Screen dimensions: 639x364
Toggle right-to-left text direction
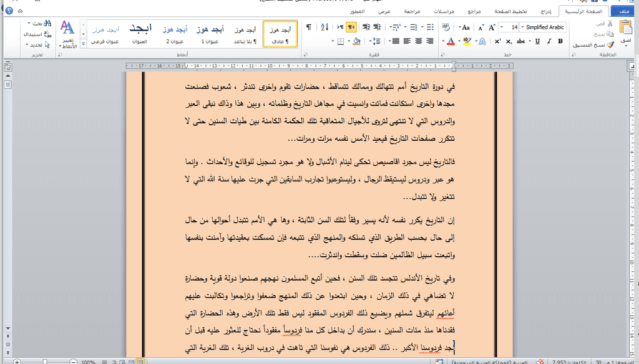click(x=351, y=27)
